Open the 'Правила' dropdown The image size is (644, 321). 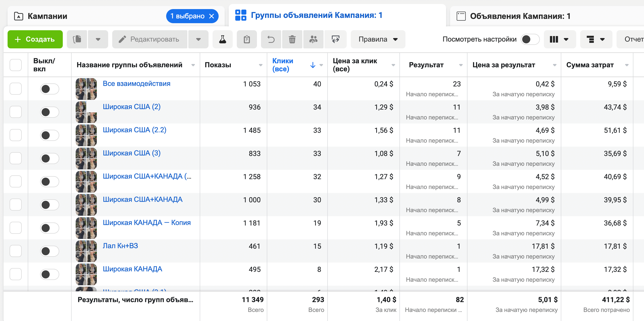click(x=378, y=39)
